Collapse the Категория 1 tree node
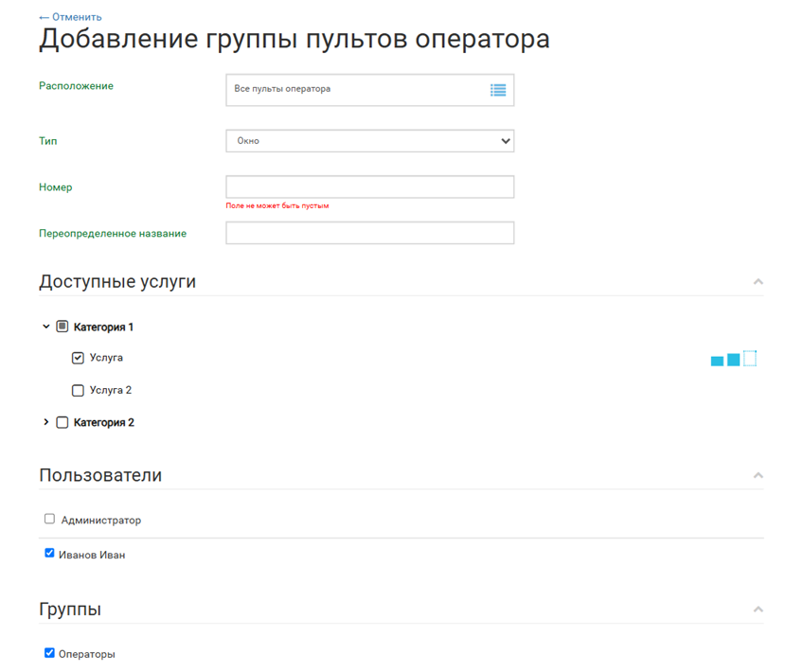This screenshot has height=672, width=786. pos(46,327)
